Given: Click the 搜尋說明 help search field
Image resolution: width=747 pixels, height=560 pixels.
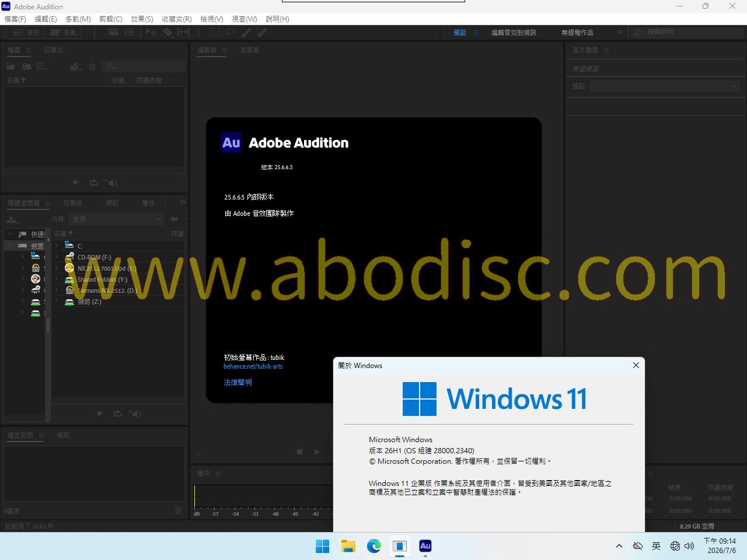Looking at the screenshot, I should pyautogui.click(x=686, y=32).
